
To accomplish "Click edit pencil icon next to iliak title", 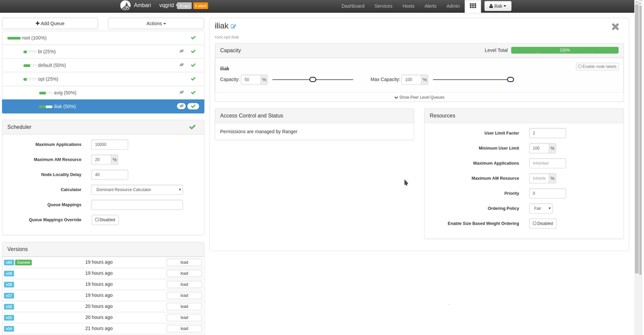I will tap(234, 26).
